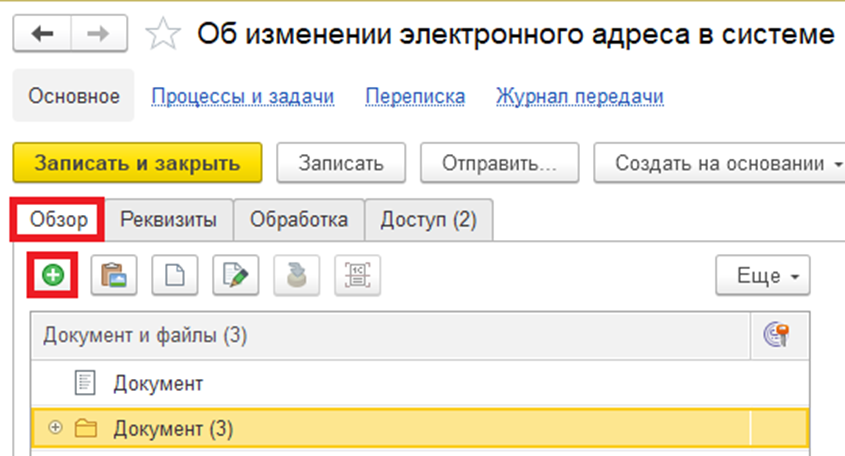Image resolution: width=845 pixels, height=456 pixels.
Task: Expand the Документ (3) folder
Action: [55, 428]
